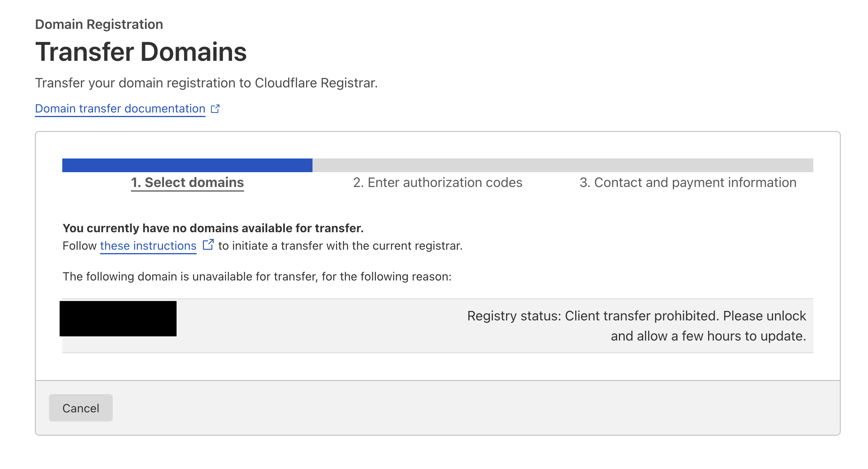Follow the these instructions link
The image size is (868, 469).
coord(148,246)
